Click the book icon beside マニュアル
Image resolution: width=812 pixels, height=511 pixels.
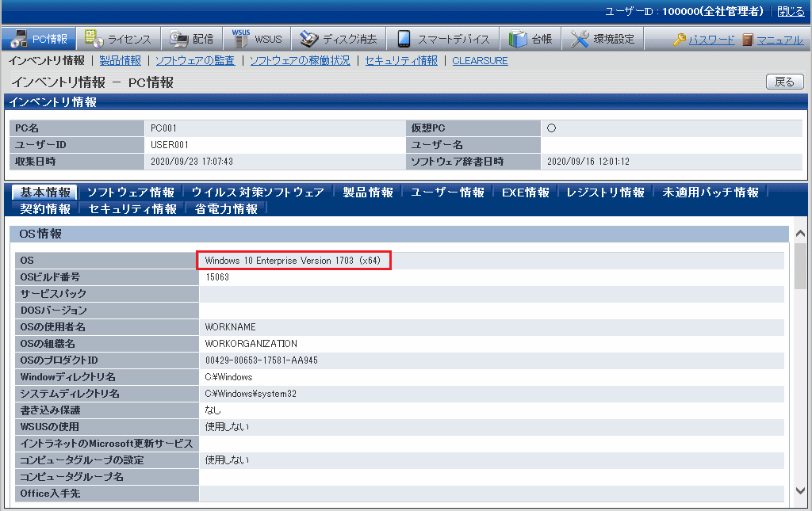(747, 40)
